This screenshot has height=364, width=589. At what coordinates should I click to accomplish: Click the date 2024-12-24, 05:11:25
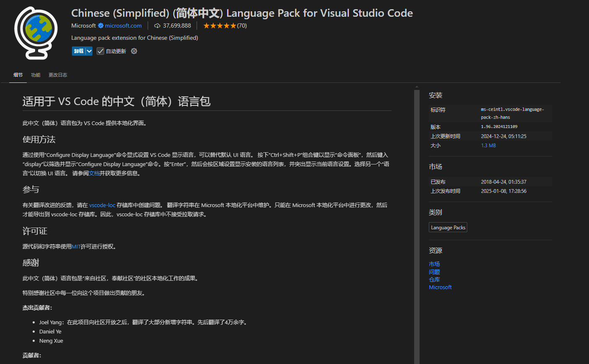504,136
